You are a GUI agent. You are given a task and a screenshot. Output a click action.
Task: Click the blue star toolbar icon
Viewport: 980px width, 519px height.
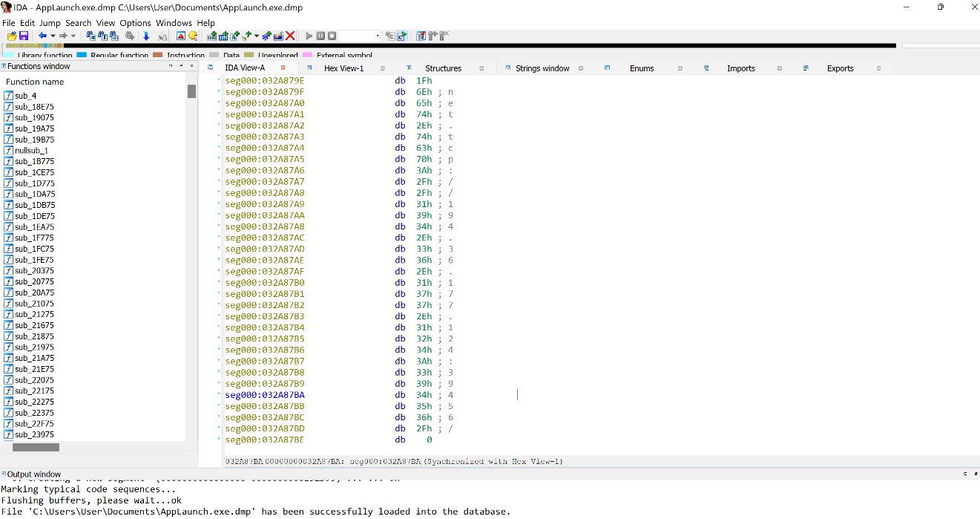[266, 36]
